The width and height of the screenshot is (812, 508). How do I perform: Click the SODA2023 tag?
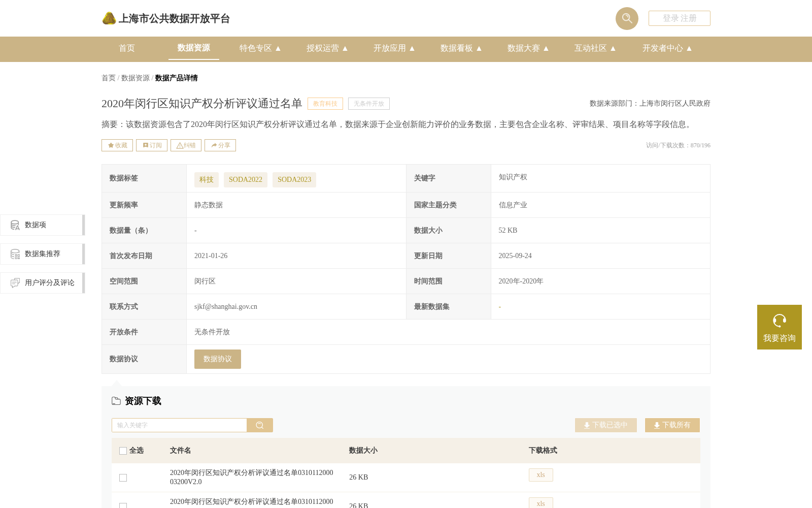[294, 180]
